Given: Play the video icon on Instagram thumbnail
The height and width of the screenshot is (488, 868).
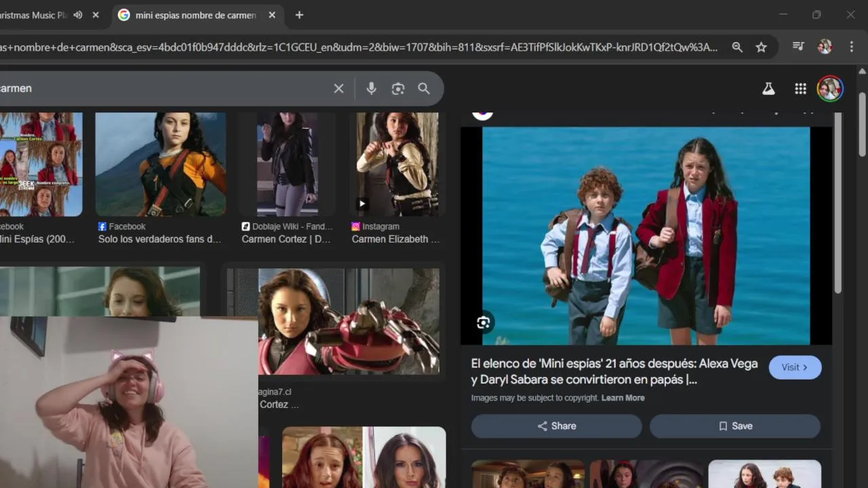Looking at the screenshot, I should coord(362,203).
